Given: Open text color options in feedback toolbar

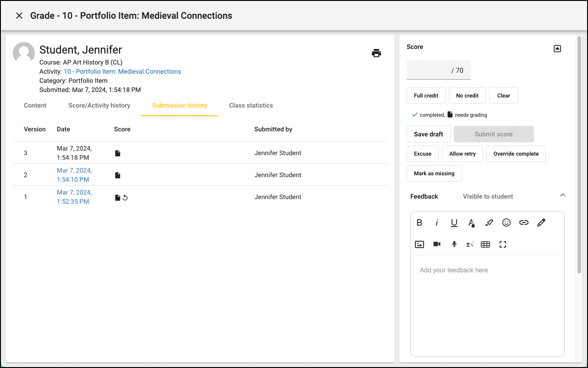Looking at the screenshot, I should point(471,222).
